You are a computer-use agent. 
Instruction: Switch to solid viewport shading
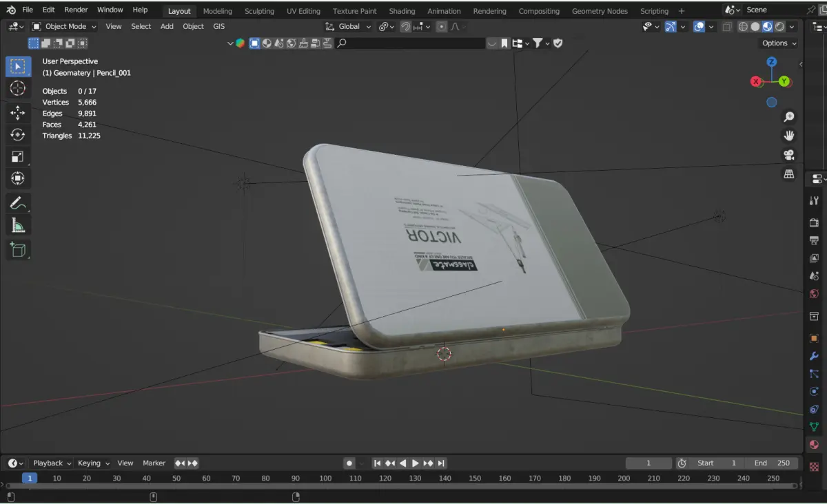click(x=755, y=26)
